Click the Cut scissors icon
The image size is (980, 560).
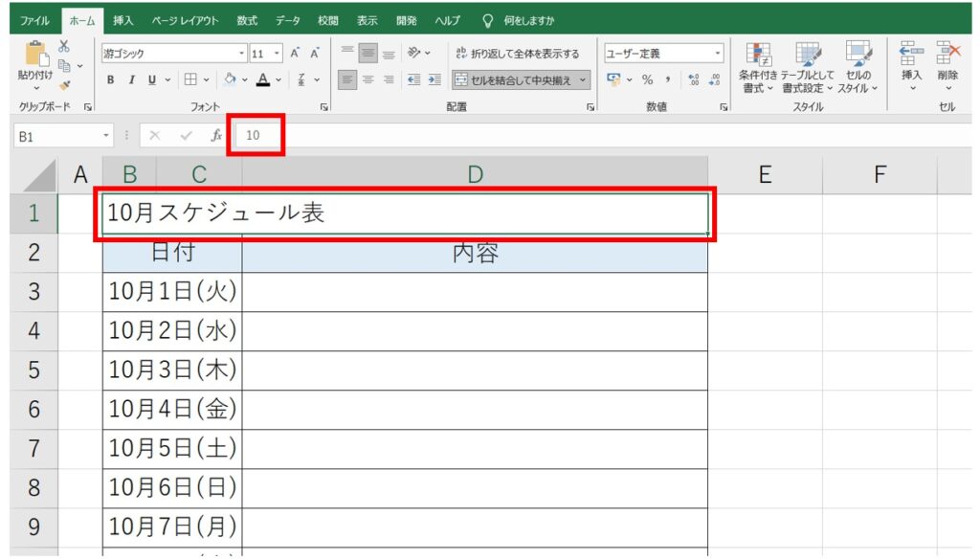[64, 46]
